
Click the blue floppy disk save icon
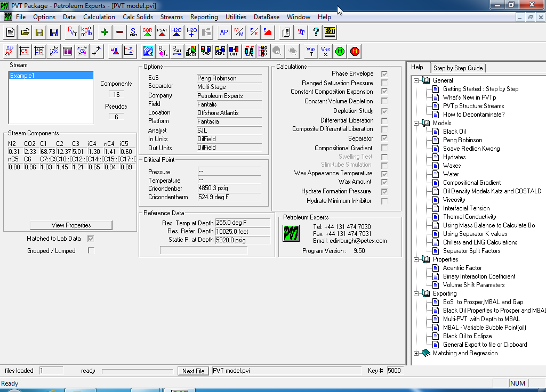click(54, 32)
